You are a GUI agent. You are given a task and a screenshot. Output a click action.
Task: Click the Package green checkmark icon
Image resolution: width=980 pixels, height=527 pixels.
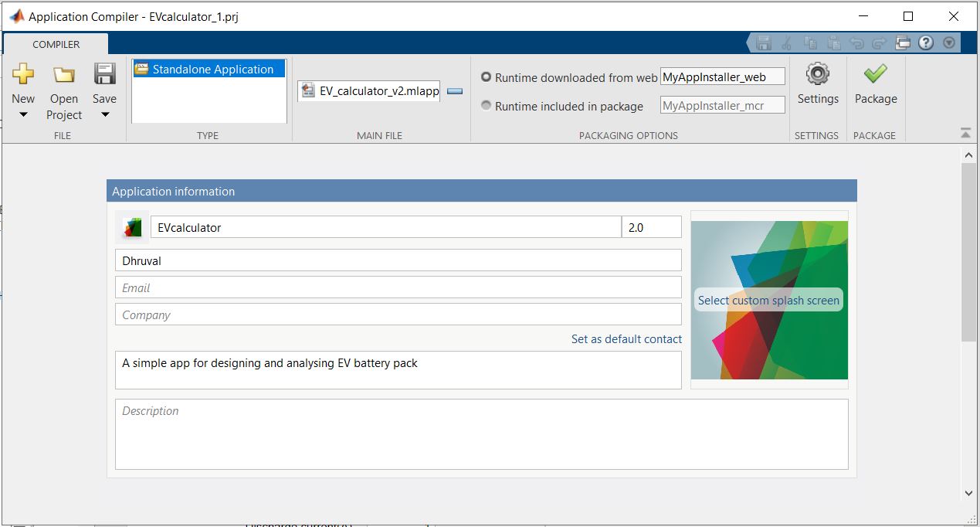875,74
